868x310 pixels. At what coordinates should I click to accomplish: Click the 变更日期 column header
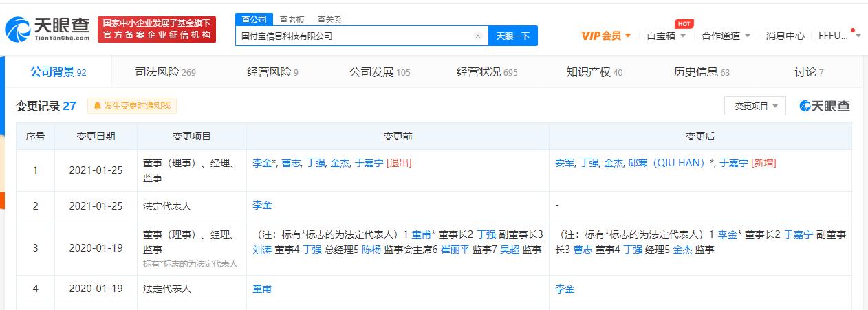click(x=96, y=136)
